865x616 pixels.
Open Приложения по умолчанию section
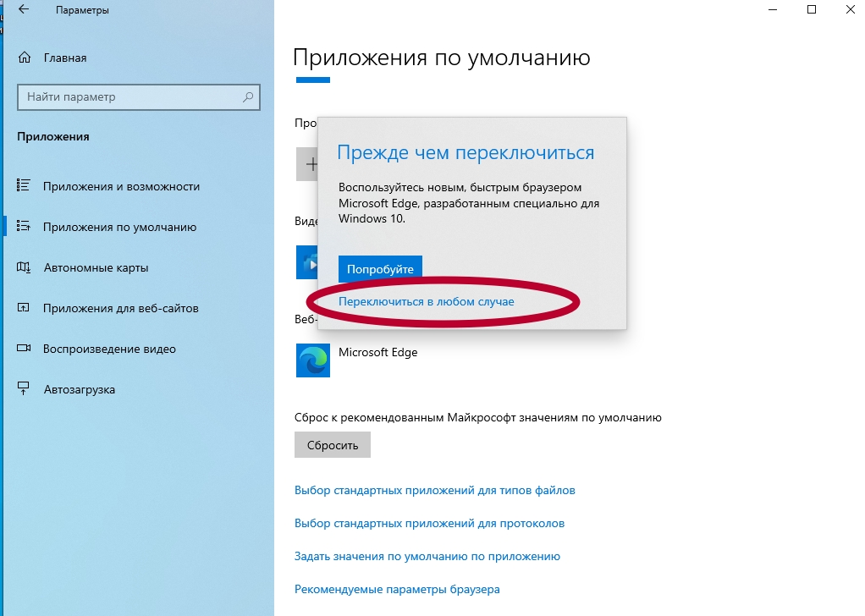pos(119,227)
